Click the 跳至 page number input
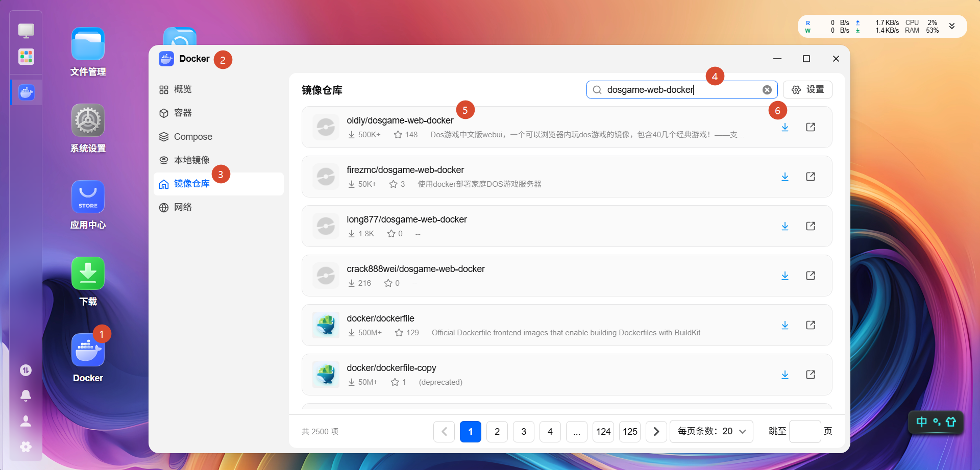The height and width of the screenshot is (470, 980). click(805, 432)
